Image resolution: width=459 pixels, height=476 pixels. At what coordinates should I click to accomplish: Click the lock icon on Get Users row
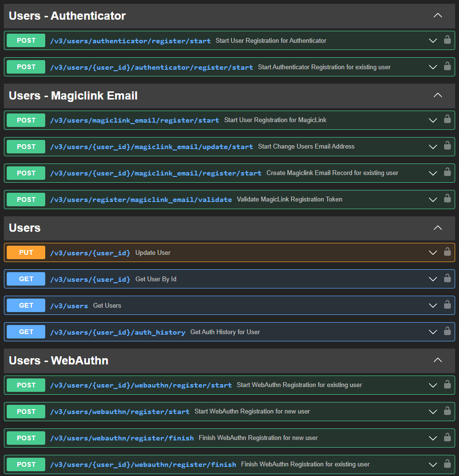tap(447, 304)
